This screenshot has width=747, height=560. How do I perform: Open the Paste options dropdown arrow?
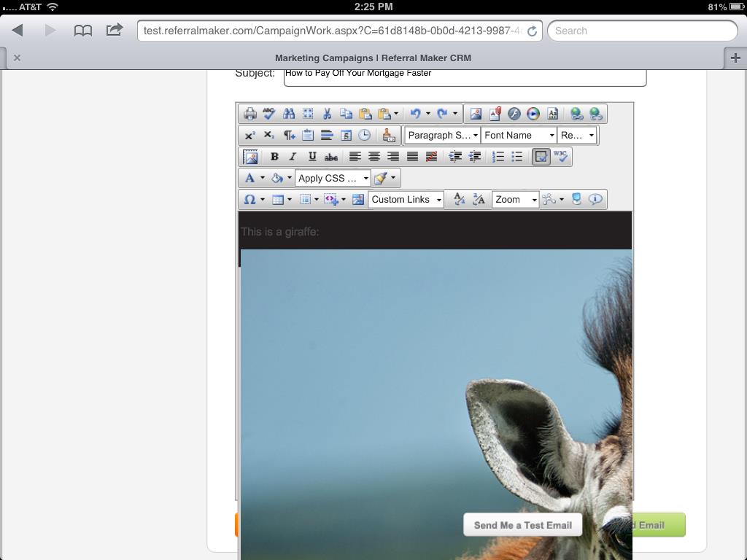[x=396, y=114]
